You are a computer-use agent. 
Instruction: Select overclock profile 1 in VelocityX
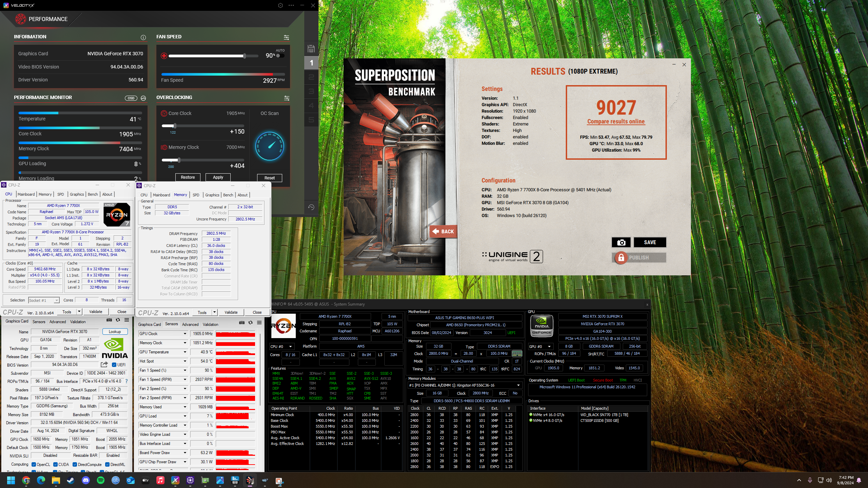[x=311, y=63]
